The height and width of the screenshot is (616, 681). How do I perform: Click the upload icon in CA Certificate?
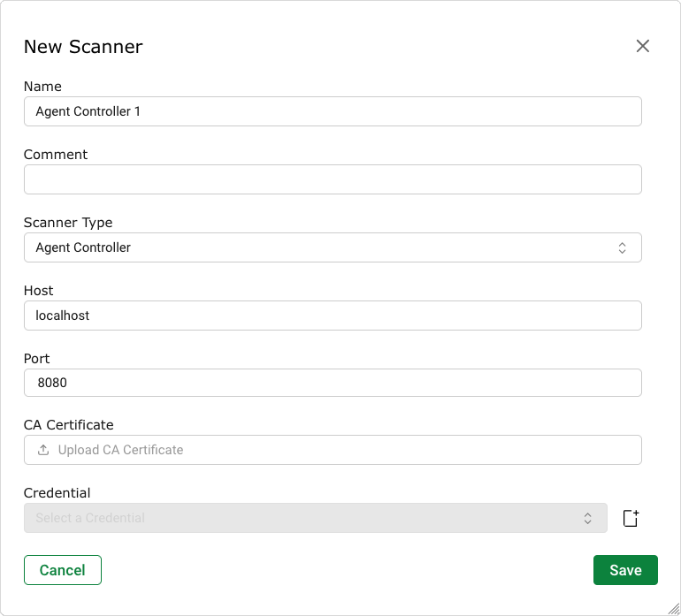43,450
